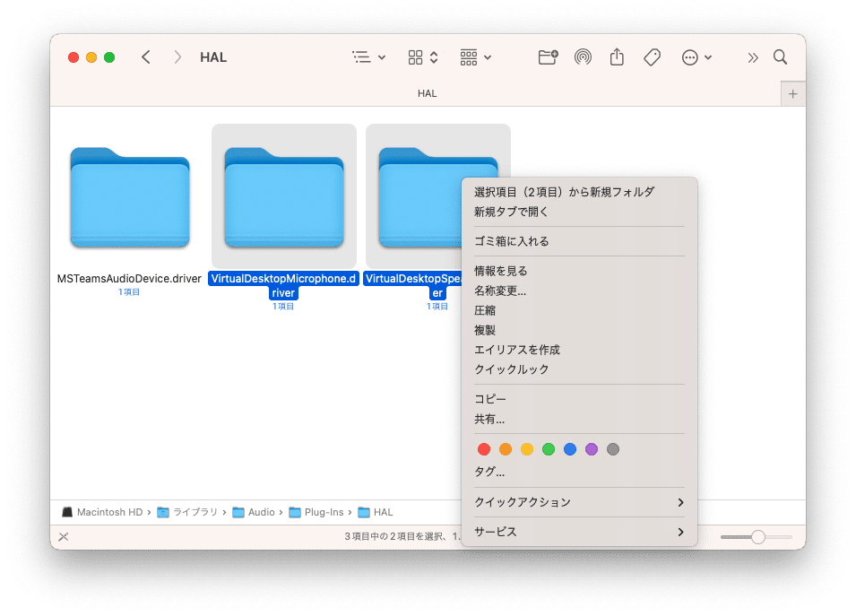Select ゴミ箱に入れる from context menu
The height and width of the screenshot is (616, 856).
point(511,241)
